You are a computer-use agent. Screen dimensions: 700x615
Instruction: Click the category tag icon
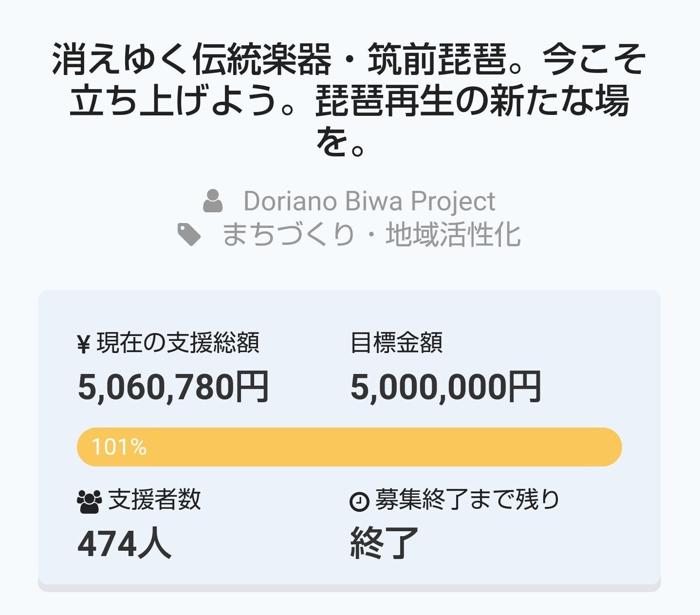pos(189,234)
